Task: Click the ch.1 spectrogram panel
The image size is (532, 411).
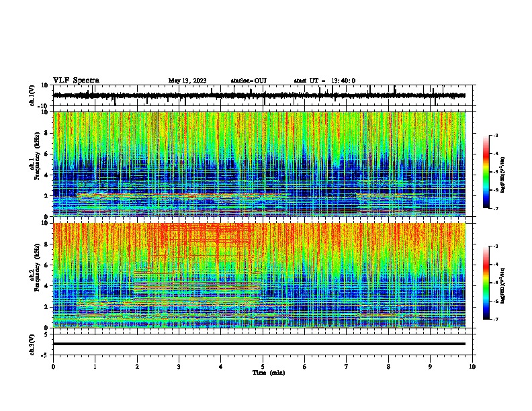Action: [259, 164]
